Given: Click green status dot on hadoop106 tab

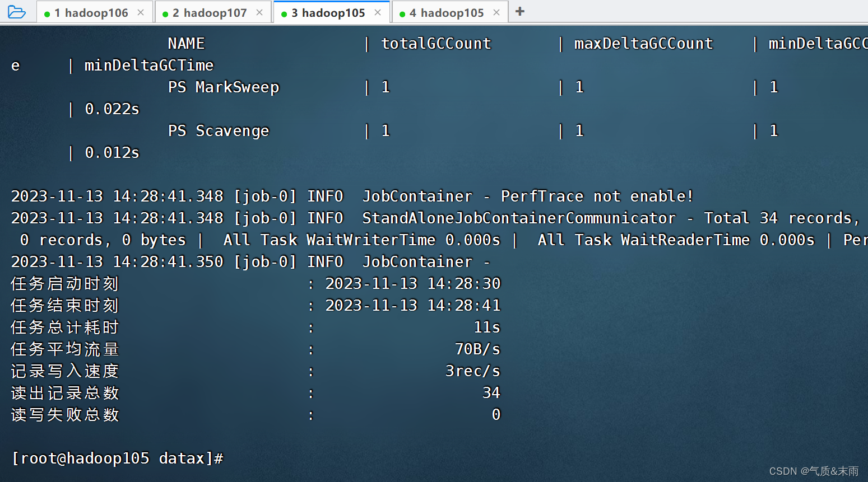Looking at the screenshot, I should pos(47,14).
